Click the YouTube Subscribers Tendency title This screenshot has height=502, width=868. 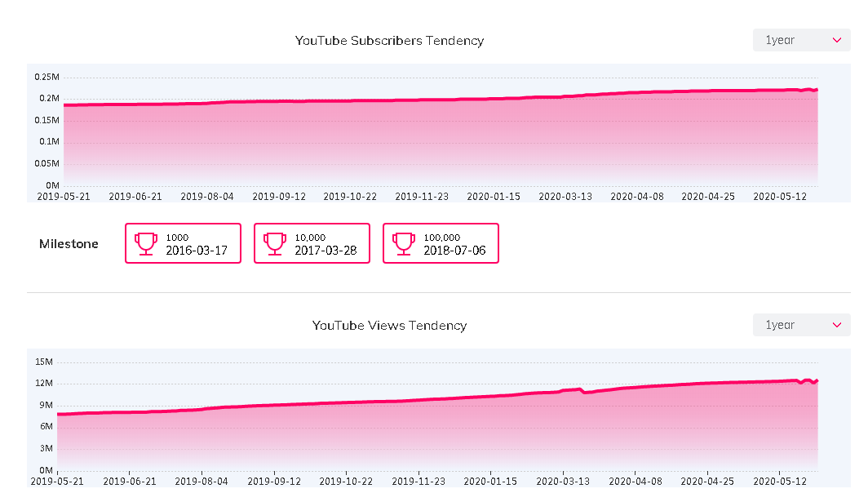[x=389, y=40]
